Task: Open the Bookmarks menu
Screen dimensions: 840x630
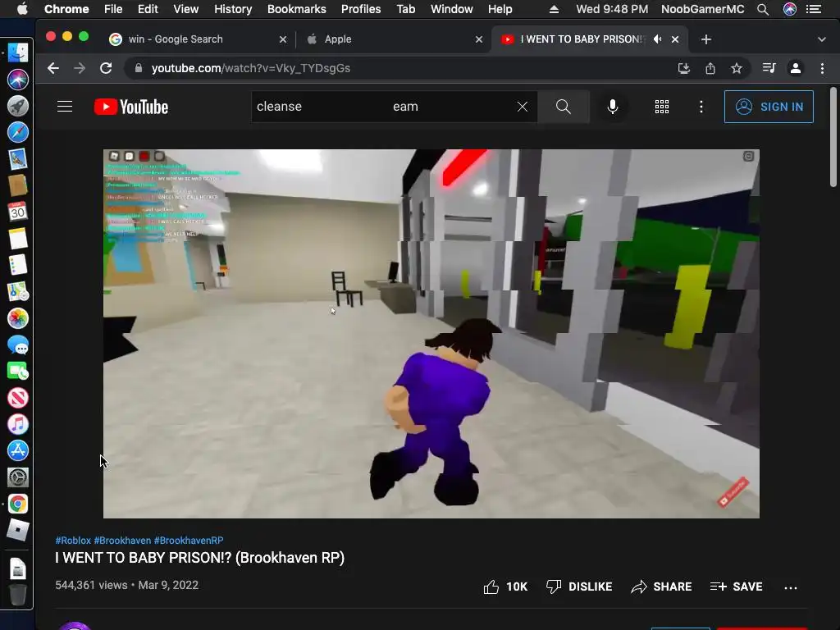Action: pos(297,9)
